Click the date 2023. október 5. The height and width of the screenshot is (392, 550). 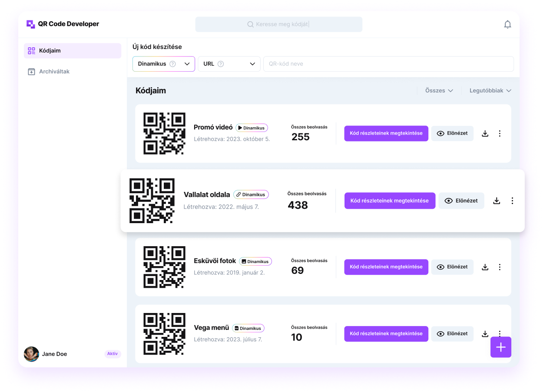(x=248, y=139)
